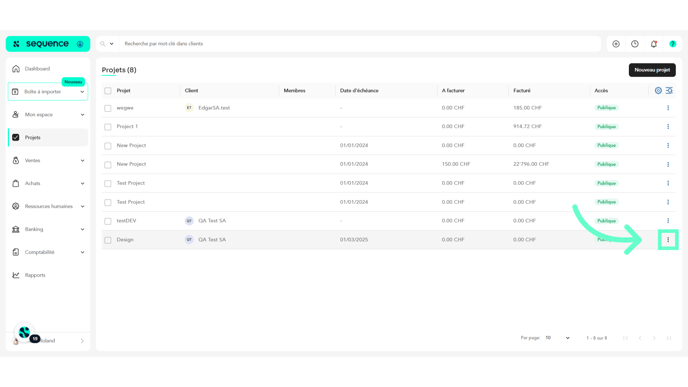The image size is (688, 387).
Task: Check the testDEV project checkbox
Action: (x=108, y=221)
